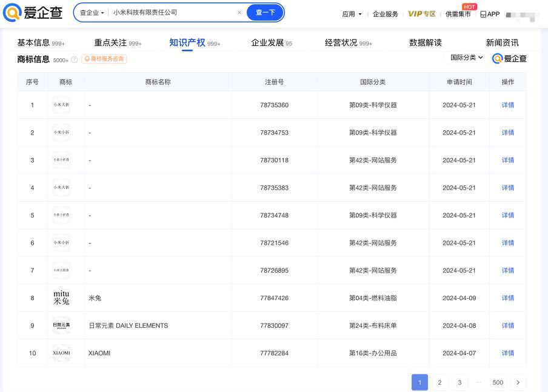Viewport: 548px width, 392px height.
Task: Jump to last page 500
Action: coord(498,382)
